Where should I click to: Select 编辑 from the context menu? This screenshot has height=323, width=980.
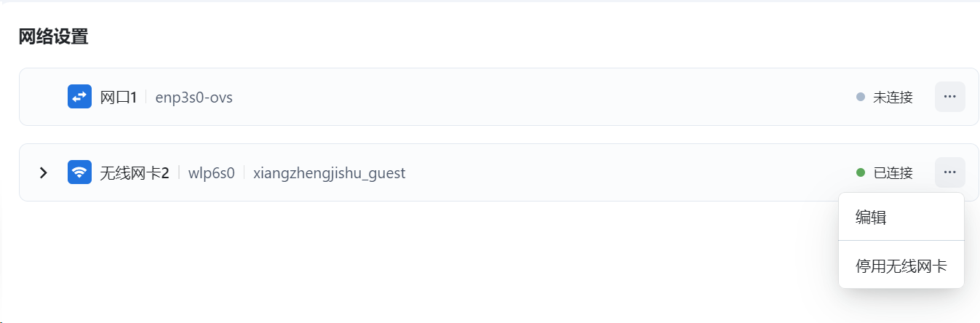click(x=871, y=217)
